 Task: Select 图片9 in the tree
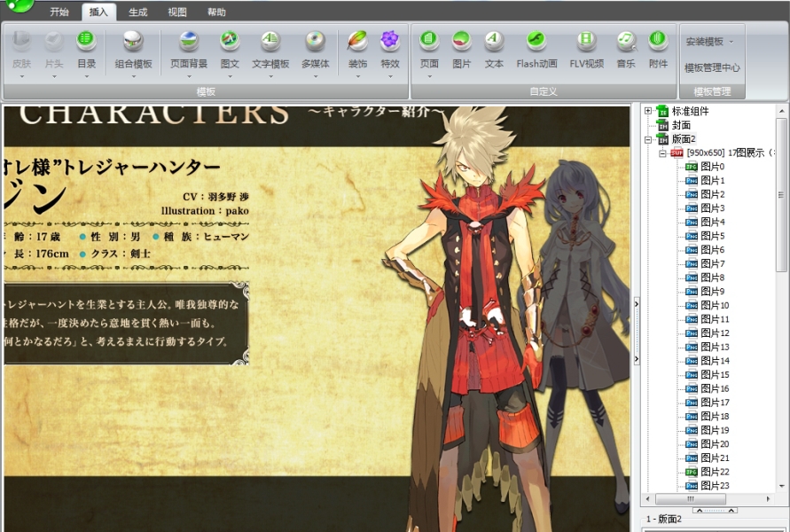coord(713,291)
